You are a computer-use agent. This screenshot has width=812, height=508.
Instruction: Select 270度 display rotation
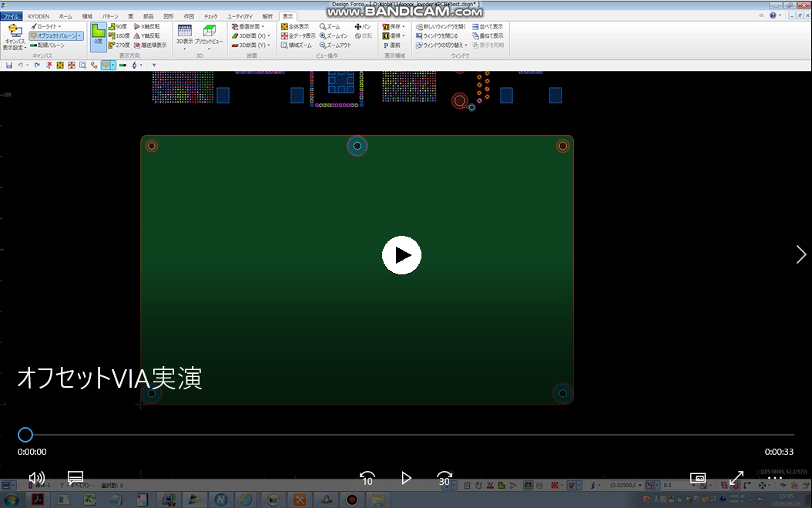(119, 45)
